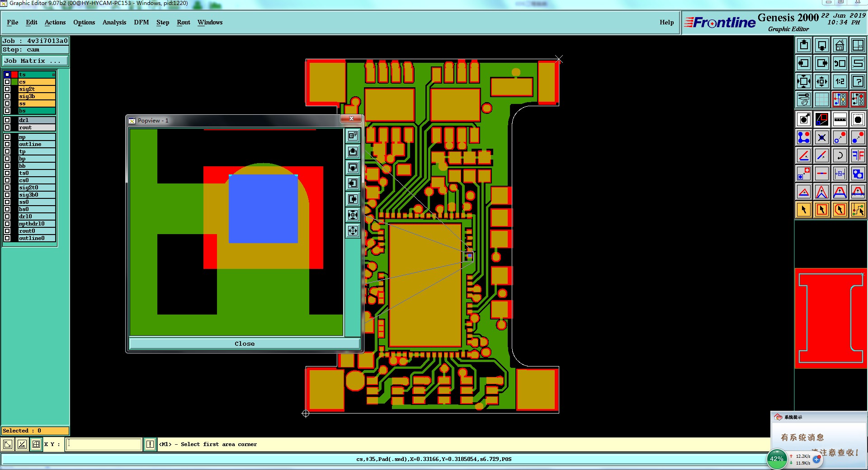The image size is (868, 470).
Task: Click the Popview zoom in icon
Action: click(353, 215)
